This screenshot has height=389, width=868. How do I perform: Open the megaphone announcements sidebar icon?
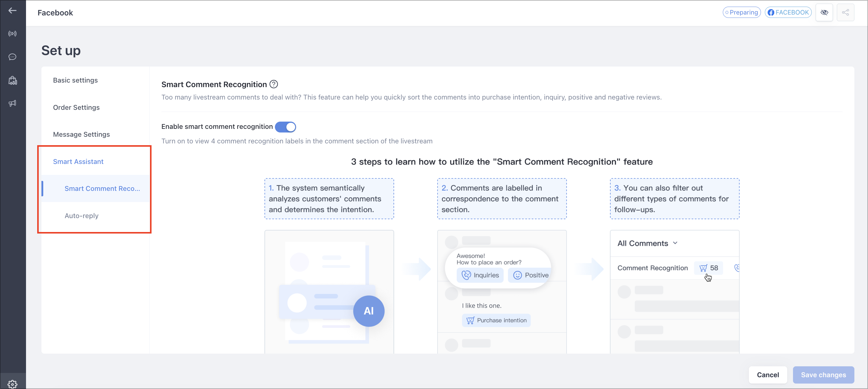[12, 103]
